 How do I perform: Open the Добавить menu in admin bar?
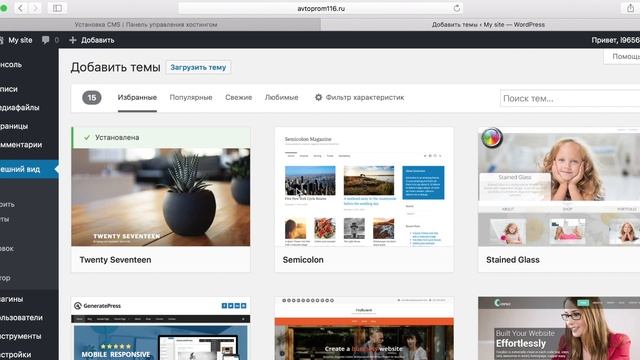tap(92, 40)
